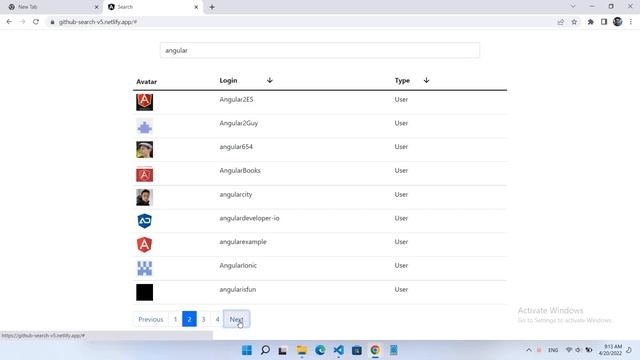The width and height of the screenshot is (640, 360).
Task: Open Task View on the taskbar
Action: (283, 350)
